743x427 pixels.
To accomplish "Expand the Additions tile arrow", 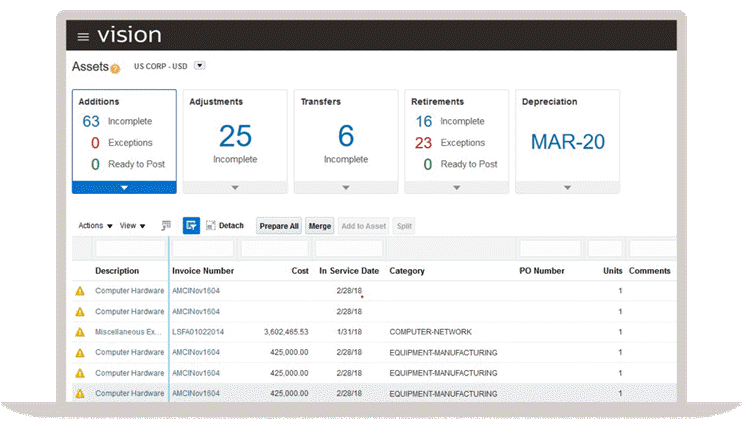I will pos(124,187).
